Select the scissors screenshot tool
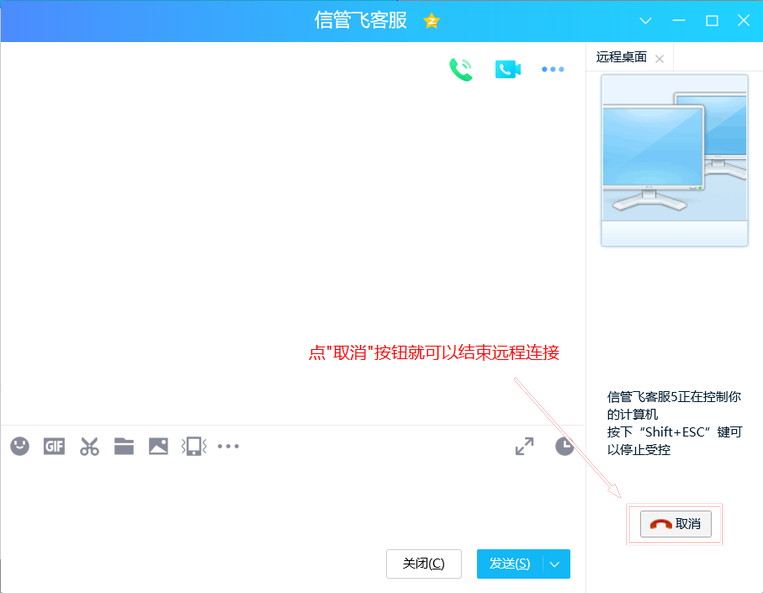Image resolution: width=763 pixels, height=593 pixels. point(90,446)
